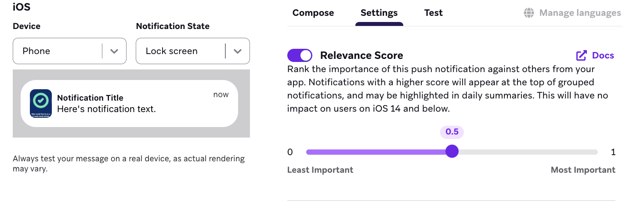
Task: Click the "now" timestamp in preview
Action: [221, 94]
